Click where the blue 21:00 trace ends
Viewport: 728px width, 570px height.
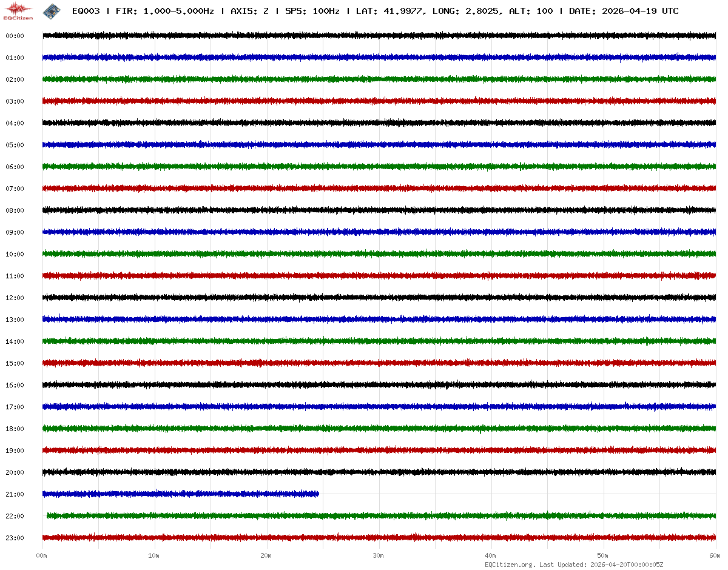(318, 494)
